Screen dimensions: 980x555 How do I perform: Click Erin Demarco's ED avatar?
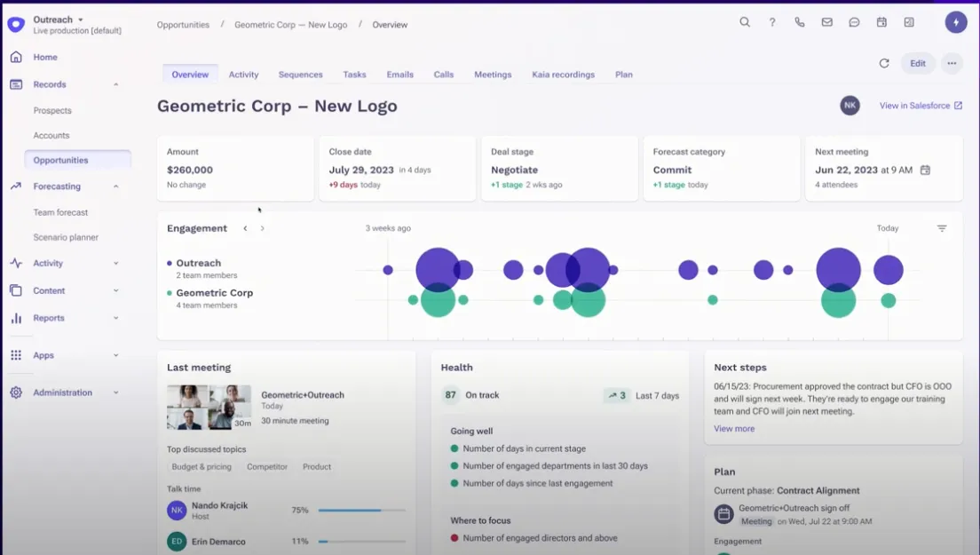tap(177, 542)
